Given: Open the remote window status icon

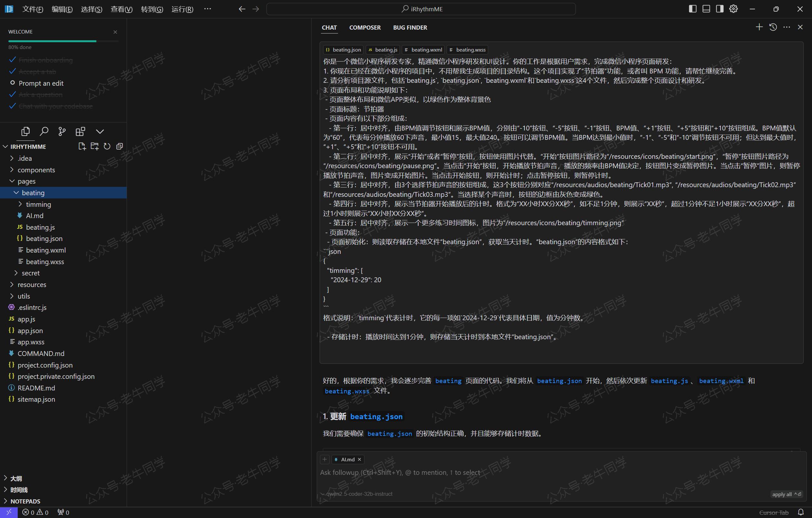Looking at the screenshot, I should tap(9, 512).
